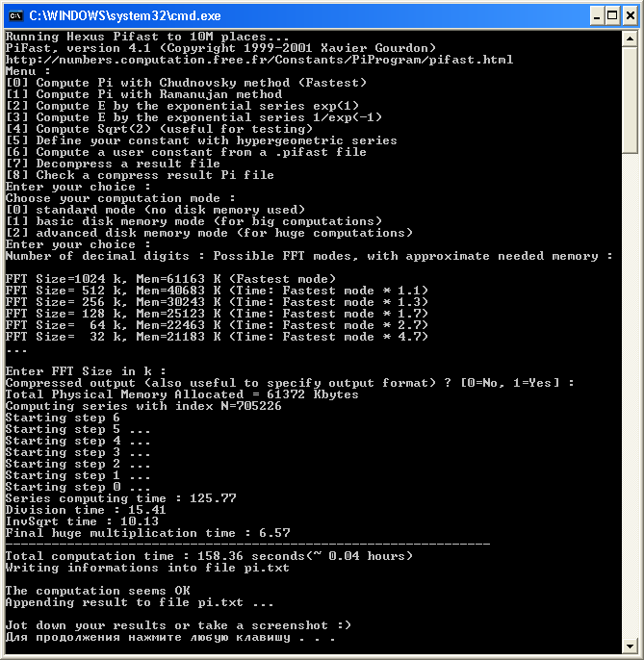
Task: Click line '[1] basic disk memory mode'
Action: [x=193, y=221]
